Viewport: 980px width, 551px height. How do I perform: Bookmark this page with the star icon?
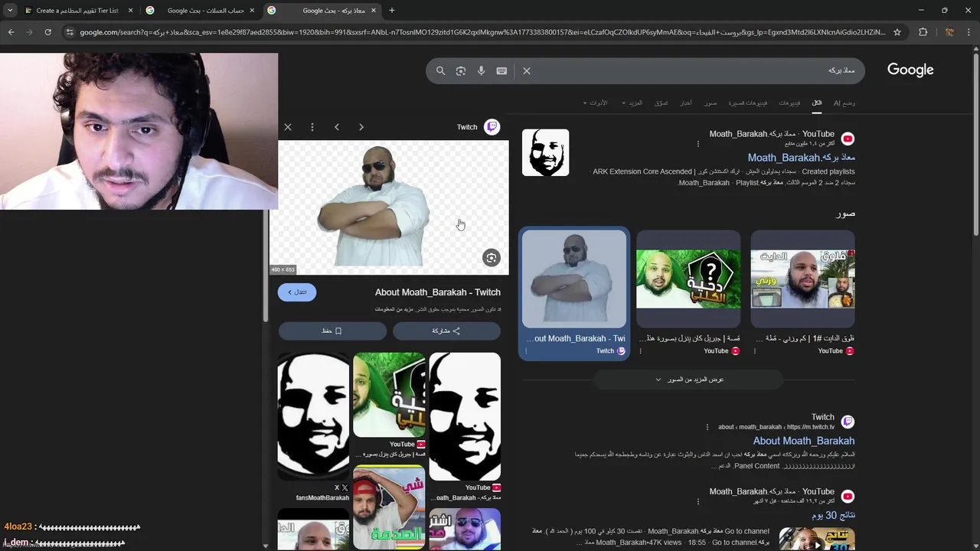click(x=897, y=32)
